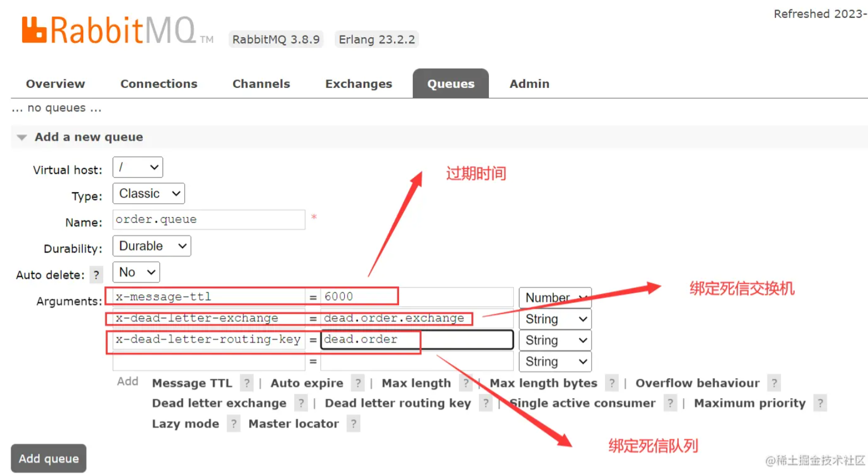Viewport: 868px width, 476px height.
Task: Go to the Overview tab
Action: 55,84
